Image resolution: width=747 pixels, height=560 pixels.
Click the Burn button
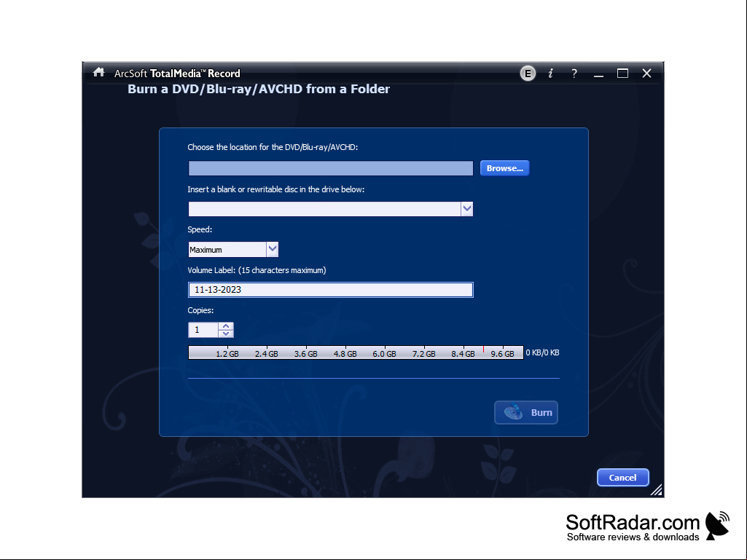point(526,412)
